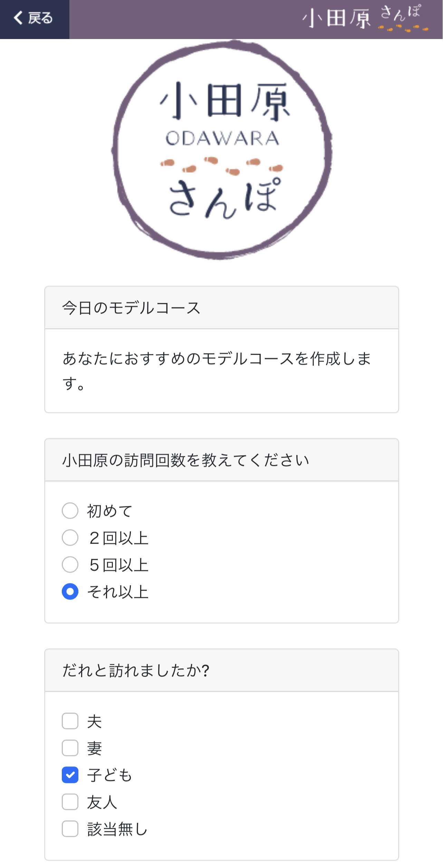Enable the 友人 checkbox
This screenshot has width=443, height=868.
click(x=70, y=802)
